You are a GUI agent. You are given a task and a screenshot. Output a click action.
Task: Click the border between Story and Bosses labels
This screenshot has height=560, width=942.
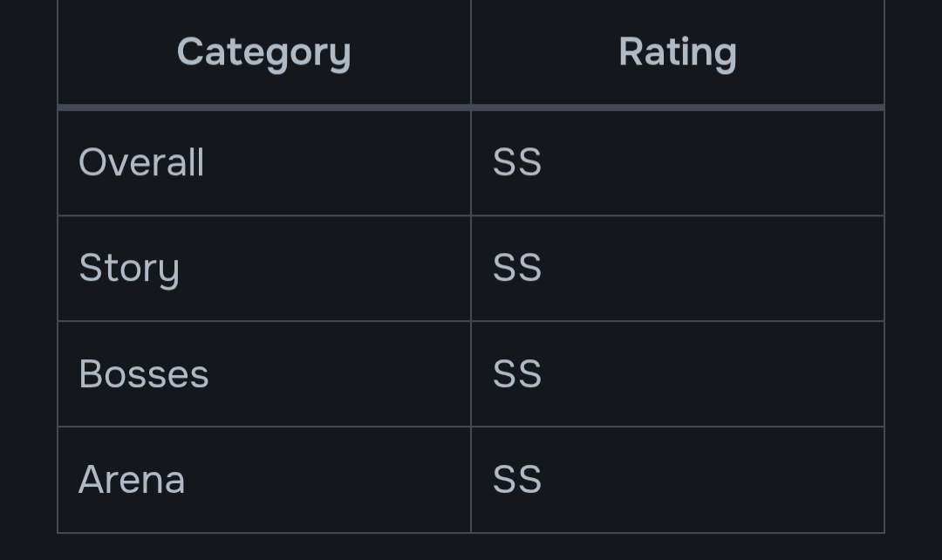pos(263,321)
